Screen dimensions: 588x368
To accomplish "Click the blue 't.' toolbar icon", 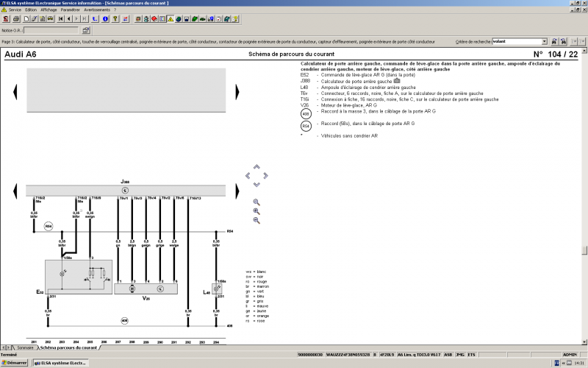I will tap(96, 19).
